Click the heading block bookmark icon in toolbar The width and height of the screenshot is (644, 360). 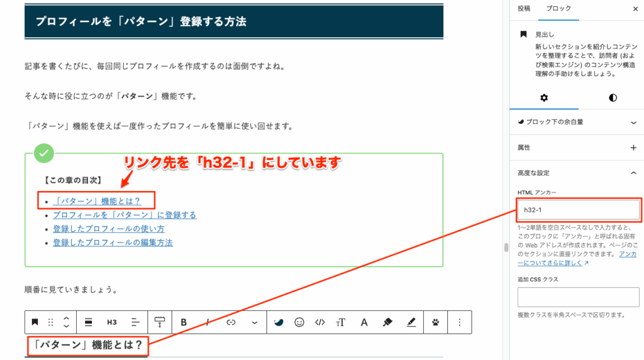(x=35, y=322)
